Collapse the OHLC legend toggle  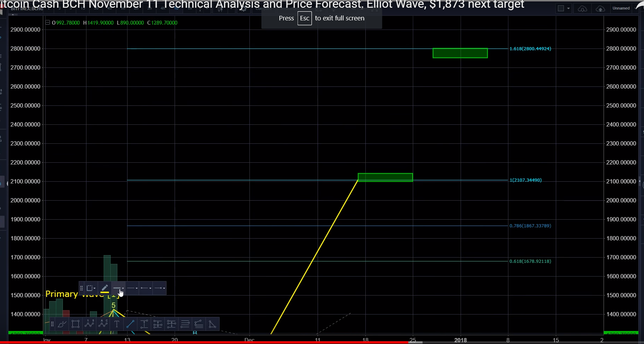tap(48, 22)
